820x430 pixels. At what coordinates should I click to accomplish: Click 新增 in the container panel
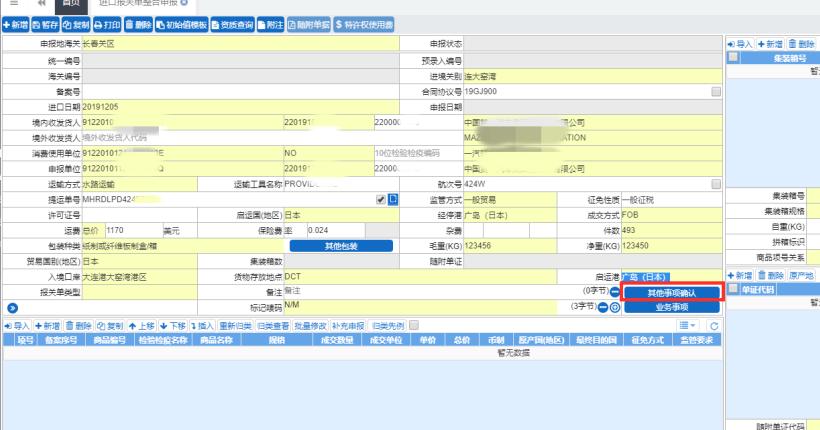click(x=770, y=44)
